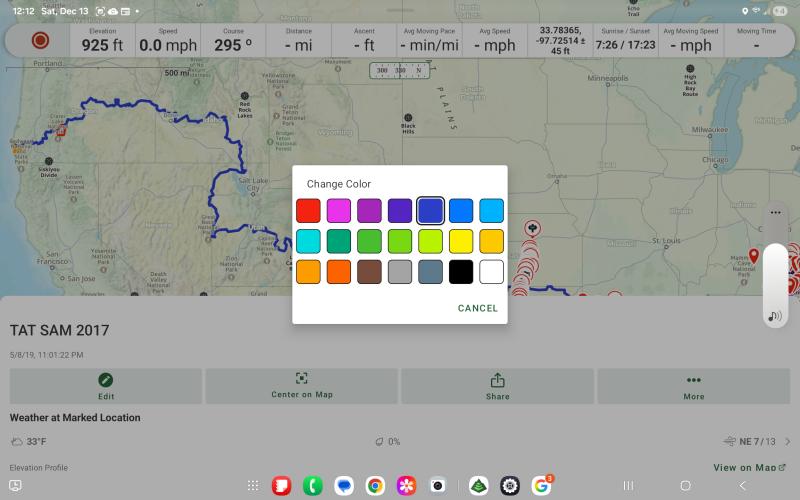The image size is (800, 500).
Task: Open the app drawer grid icon
Action: click(253, 486)
